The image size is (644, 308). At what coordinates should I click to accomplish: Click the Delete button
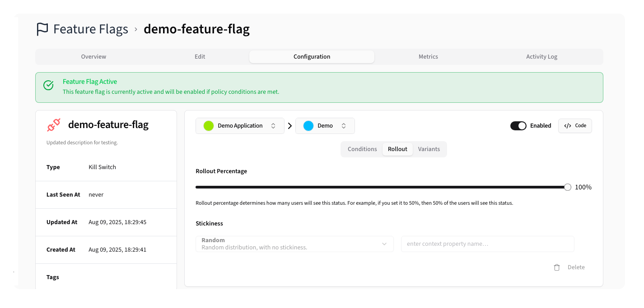tap(576, 267)
